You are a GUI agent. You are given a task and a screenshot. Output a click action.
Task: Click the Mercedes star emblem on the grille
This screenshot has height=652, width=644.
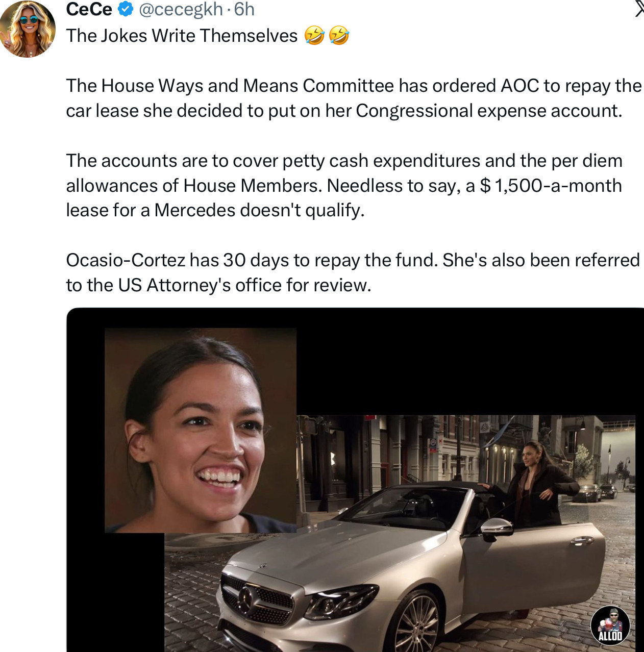[247, 596]
